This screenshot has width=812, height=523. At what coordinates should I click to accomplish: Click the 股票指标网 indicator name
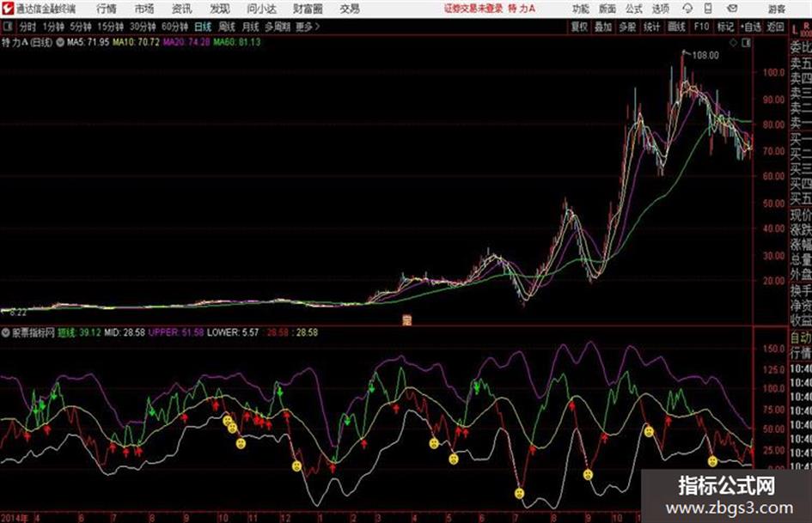click(34, 332)
